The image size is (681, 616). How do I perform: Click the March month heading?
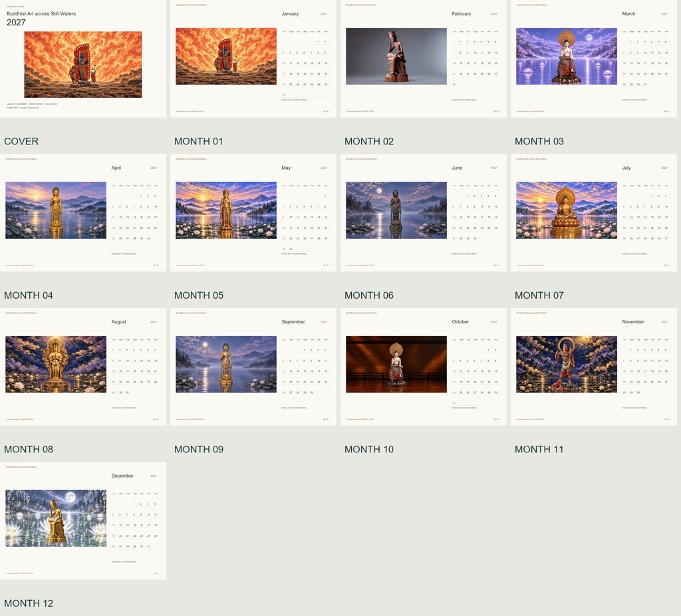628,14
